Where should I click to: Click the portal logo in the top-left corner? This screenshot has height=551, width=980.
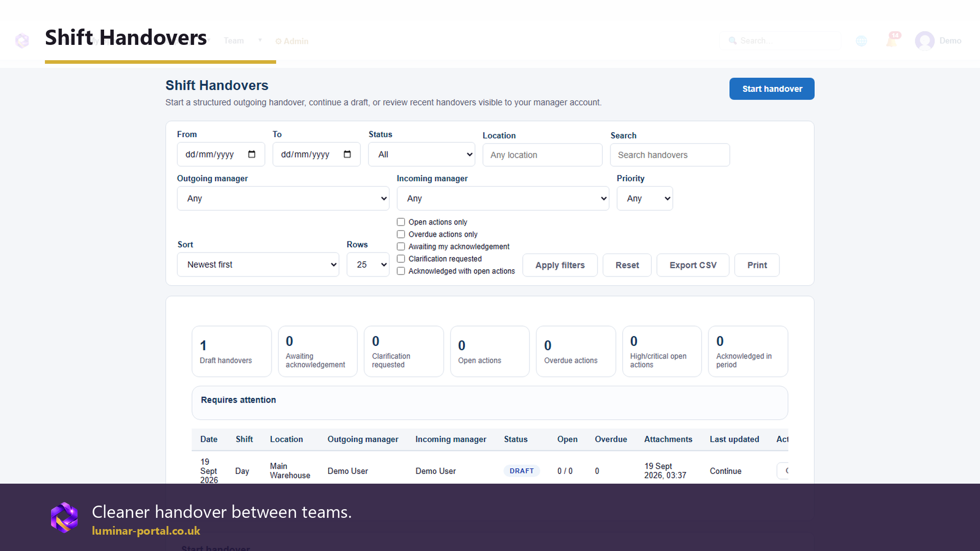point(22,40)
